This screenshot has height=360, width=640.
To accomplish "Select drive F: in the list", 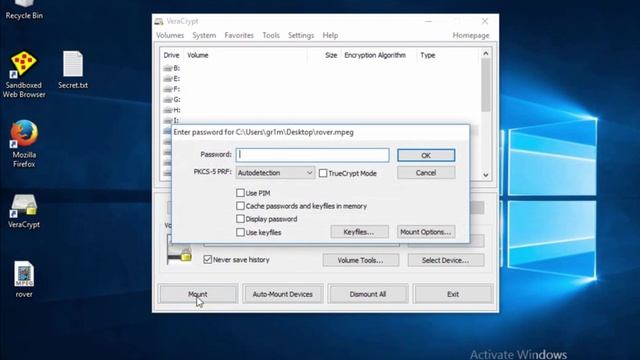I will tap(172, 89).
